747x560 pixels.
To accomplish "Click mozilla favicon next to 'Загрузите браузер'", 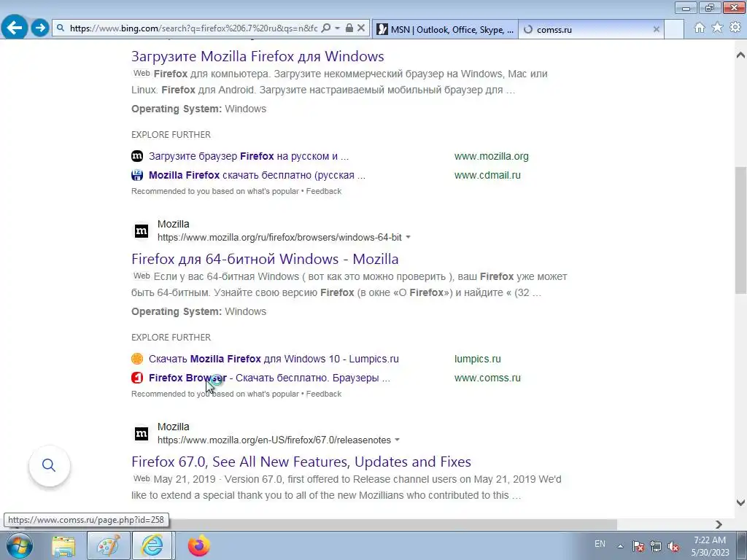I will [x=137, y=156].
